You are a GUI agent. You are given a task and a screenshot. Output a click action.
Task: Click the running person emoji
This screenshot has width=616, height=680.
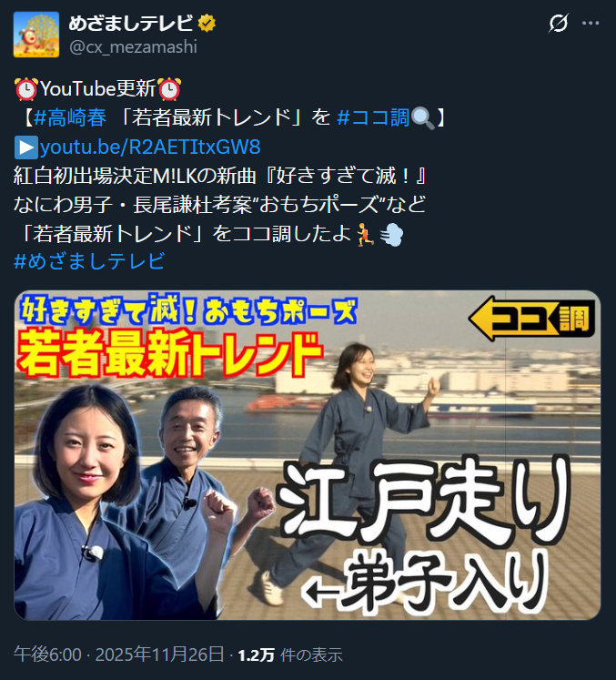tap(365, 235)
